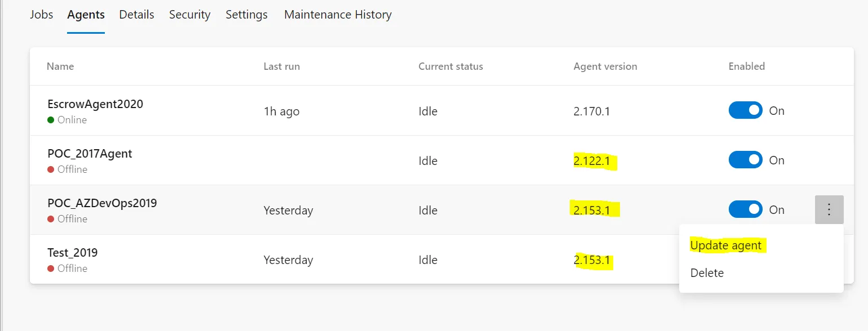Image resolution: width=868 pixels, height=331 pixels.
Task: Open the Test_2019 agent row
Action: [x=73, y=253]
